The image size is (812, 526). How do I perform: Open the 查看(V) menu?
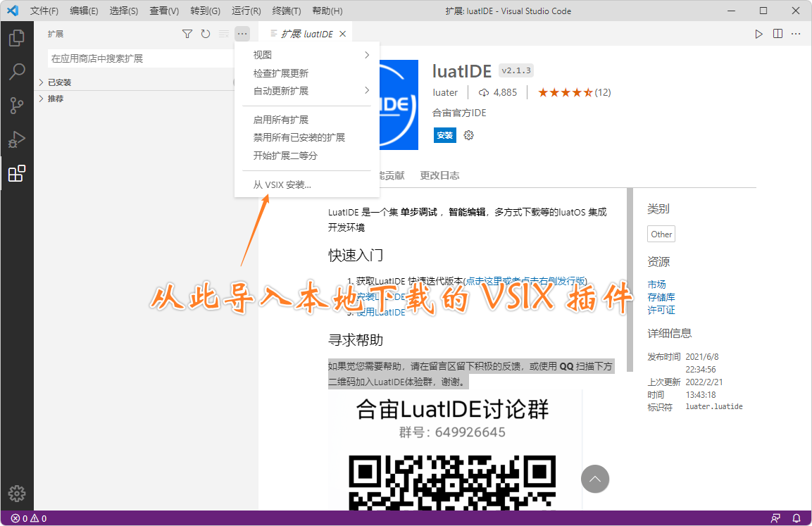point(164,11)
